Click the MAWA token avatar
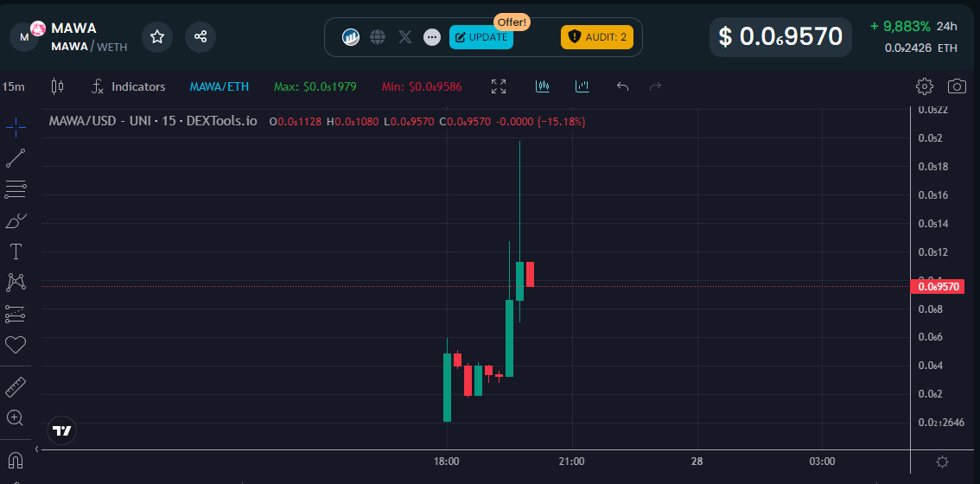The height and width of the screenshot is (484, 980). click(25, 36)
